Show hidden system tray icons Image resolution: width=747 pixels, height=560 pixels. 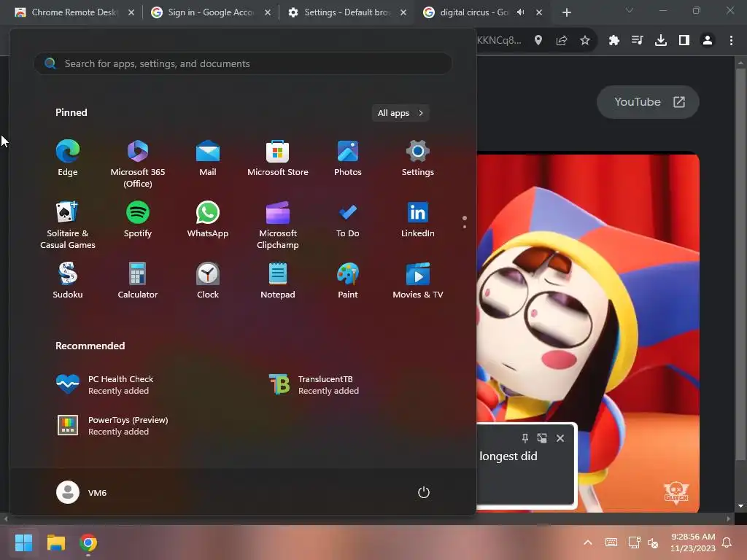(588, 542)
